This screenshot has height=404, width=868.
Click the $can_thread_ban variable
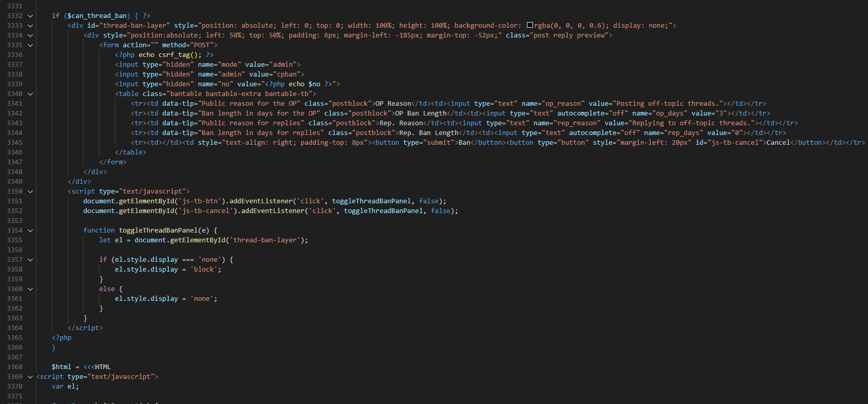pyautogui.click(x=97, y=16)
